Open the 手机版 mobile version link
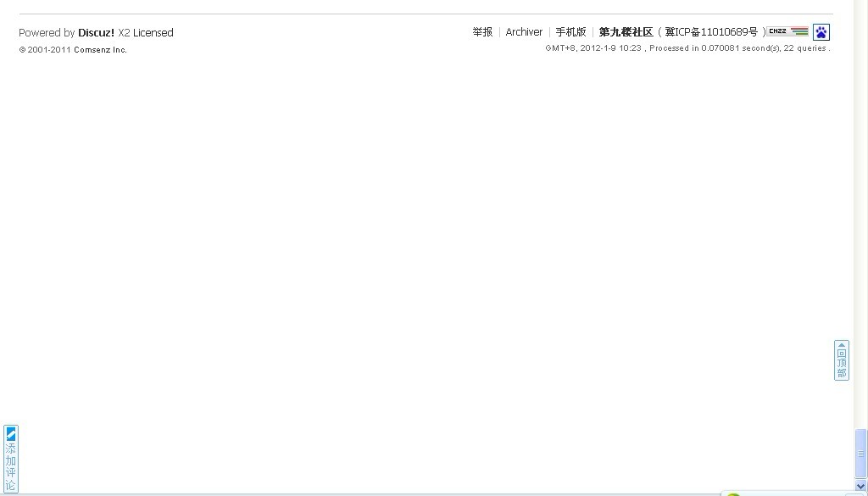Screen dimensions: 868x496 coord(571,31)
